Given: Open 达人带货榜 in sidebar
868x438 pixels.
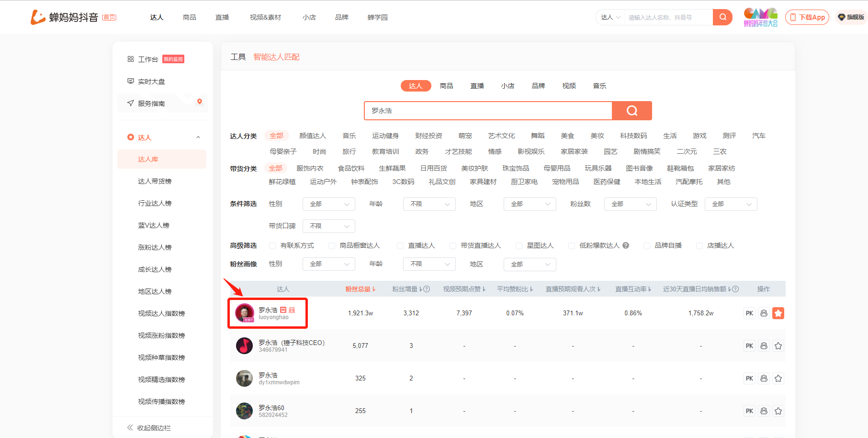Looking at the screenshot, I should click(x=155, y=181).
